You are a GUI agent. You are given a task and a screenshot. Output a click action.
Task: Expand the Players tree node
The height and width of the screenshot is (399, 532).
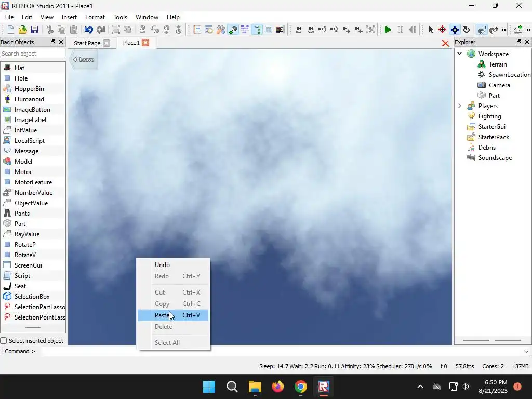(460, 106)
